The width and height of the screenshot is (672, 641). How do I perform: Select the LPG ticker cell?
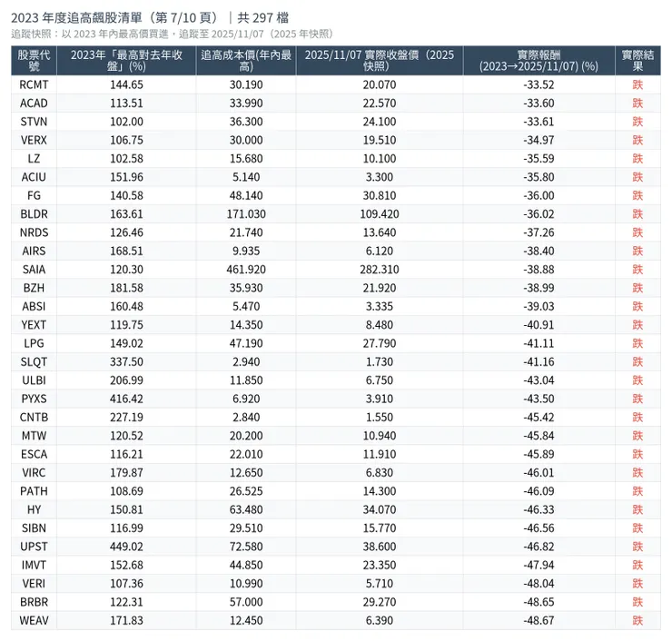point(34,343)
